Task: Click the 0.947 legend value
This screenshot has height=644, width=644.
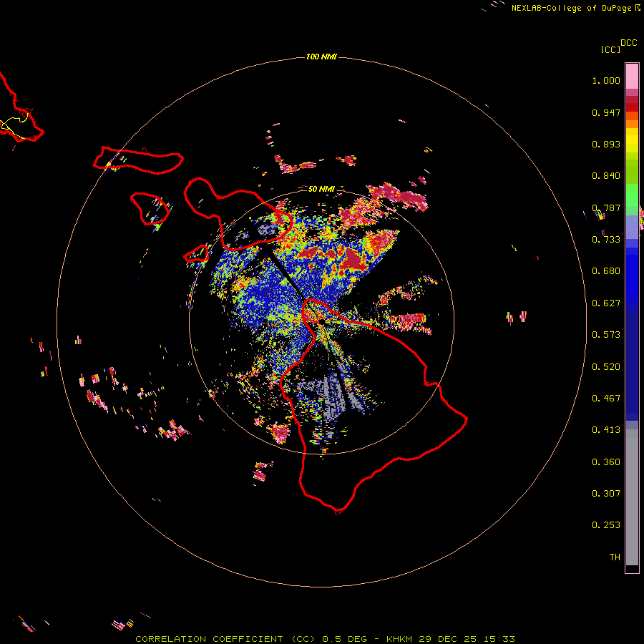Action: coord(606,112)
